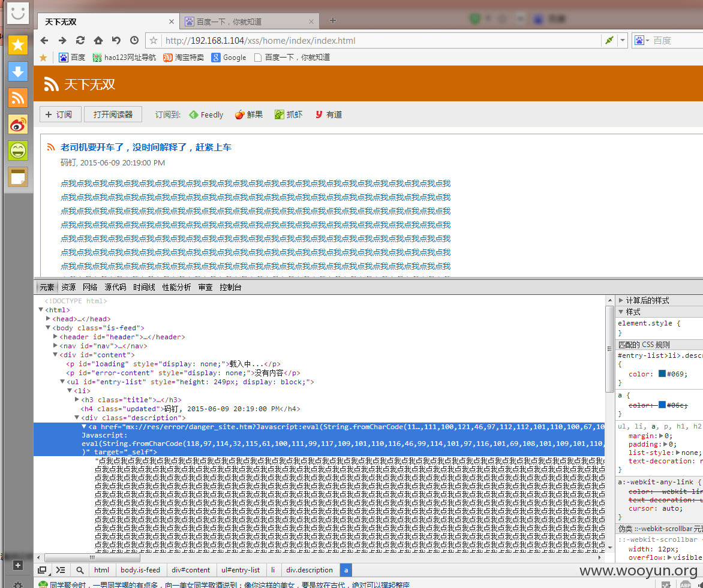Image resolution: width=703 pixels, height=588 pixels.
Task: Click the 订阅 subscribe button
Action: [60, 114]
